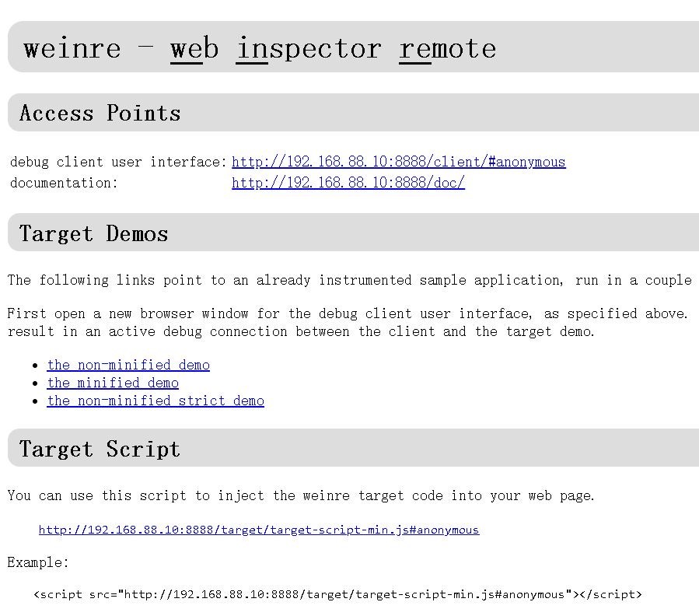Screen dimensions: 699x616
Task: Click the Target Demos section heading
Action: click(x=93, y=233)
